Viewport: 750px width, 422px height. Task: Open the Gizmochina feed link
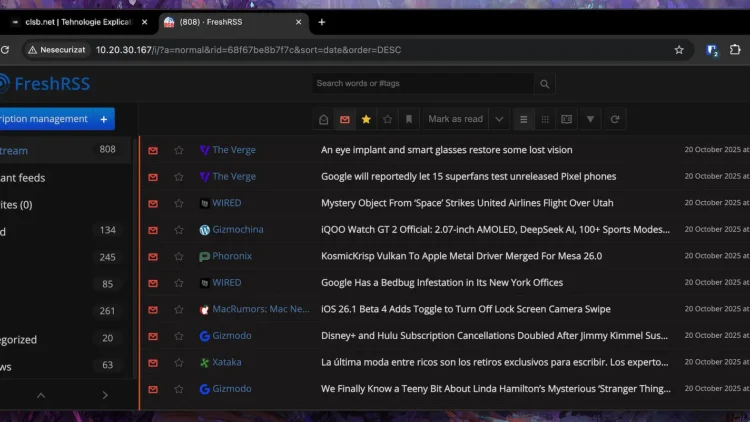click(237, 230)
